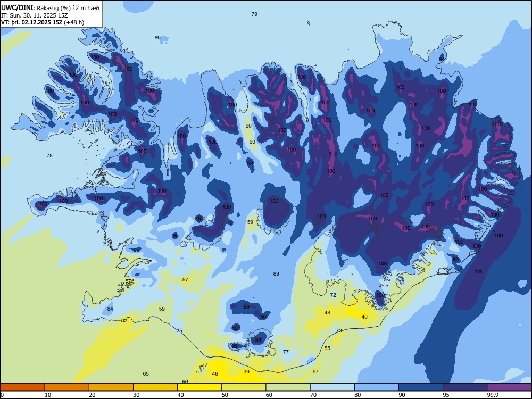Viewport: 532px width, 399px height.
Task: Click the humidity value 55 on the map
Action: (x=327, y=348)
